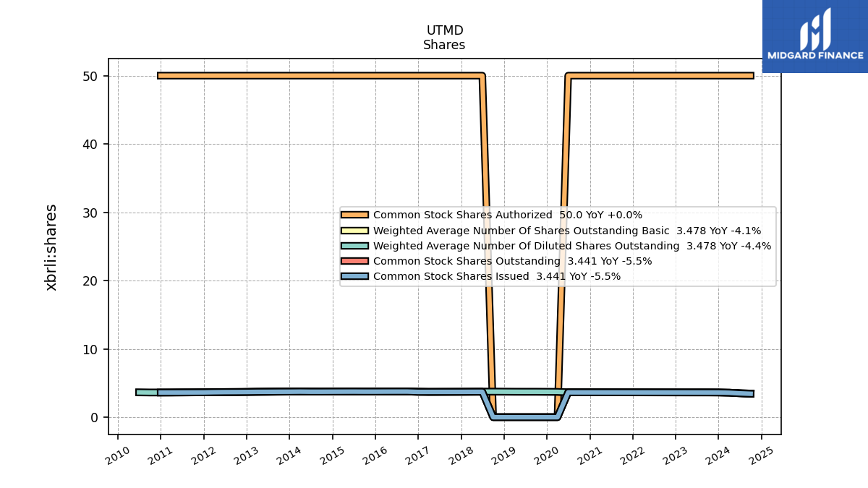This screenshot has width=868, height=488.
Task: Click the y-axis tick label 20
Action: coord(91,281)
